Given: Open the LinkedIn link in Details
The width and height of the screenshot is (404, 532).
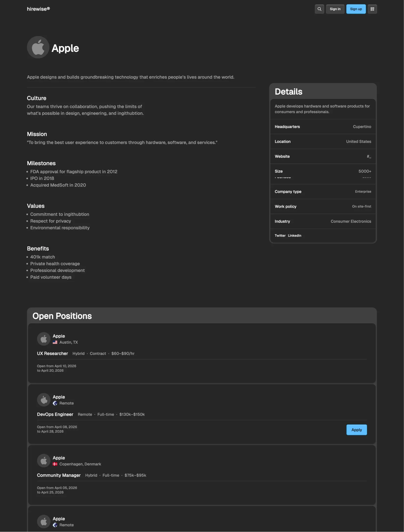Looking at the screenshot, I should (x=295, y=236).
